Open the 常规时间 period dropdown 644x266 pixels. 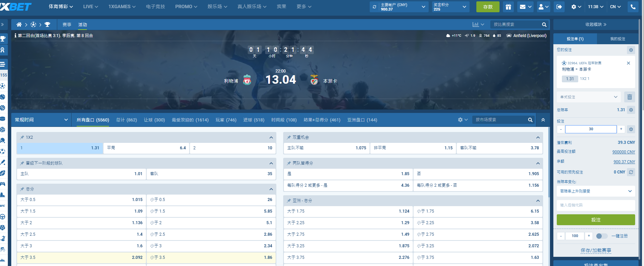(x=41, y=120)
